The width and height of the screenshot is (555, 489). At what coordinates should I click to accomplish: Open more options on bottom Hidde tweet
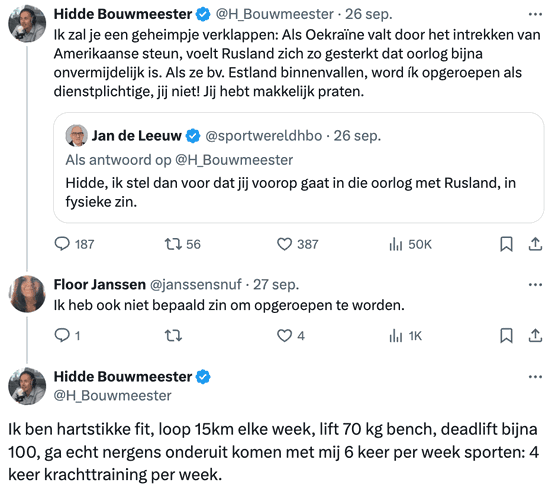click(535, 377)
